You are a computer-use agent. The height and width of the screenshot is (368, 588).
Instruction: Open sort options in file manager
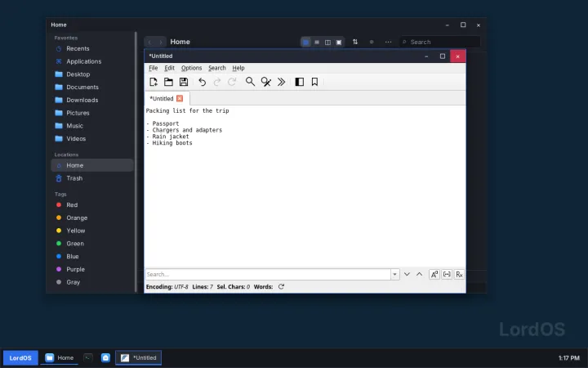pyautogui.click(x=355, y=42)
